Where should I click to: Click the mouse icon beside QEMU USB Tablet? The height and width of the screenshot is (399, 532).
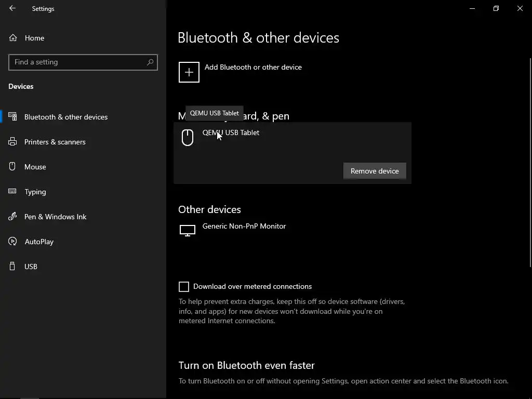[188, 137]
